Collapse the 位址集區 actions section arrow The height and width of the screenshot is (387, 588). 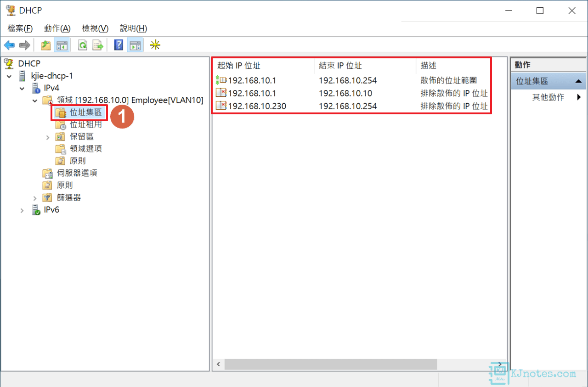pos(578,81)
